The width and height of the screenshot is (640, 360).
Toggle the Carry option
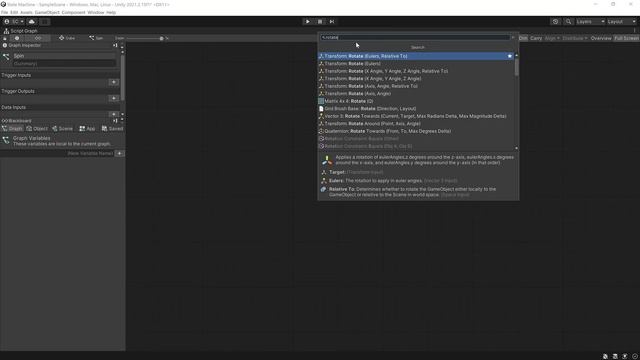[x=536, y=38]
